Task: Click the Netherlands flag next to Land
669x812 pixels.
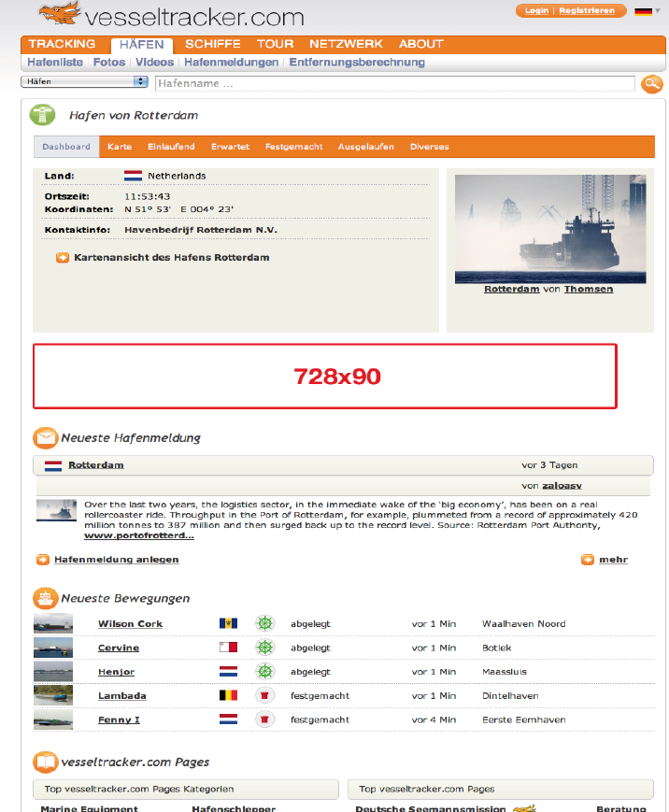Action: tap(133, 176)
